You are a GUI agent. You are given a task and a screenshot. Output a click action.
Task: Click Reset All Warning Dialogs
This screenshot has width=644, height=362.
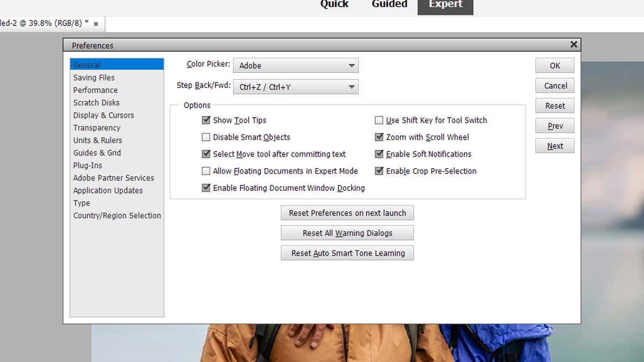(347, 233)
